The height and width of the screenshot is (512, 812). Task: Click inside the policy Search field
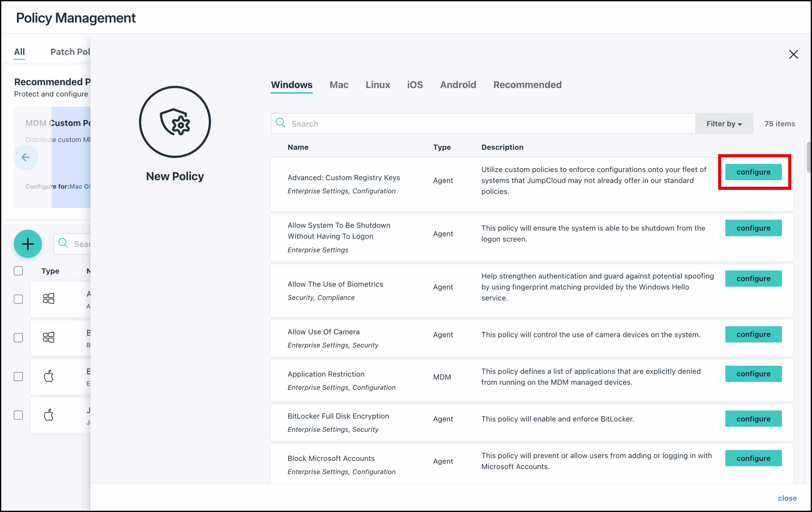click(x=371, y=123)
